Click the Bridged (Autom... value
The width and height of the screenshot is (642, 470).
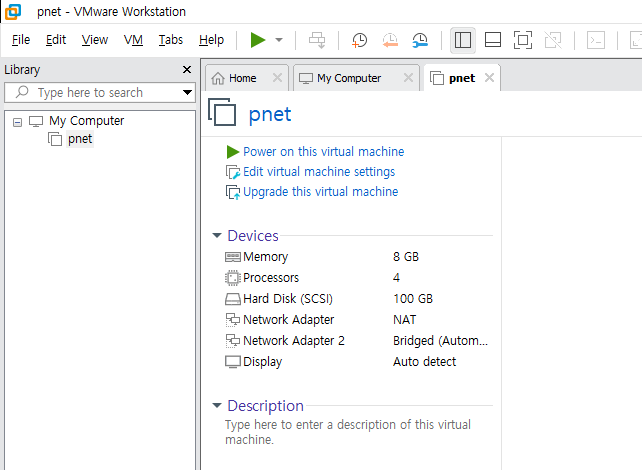pyautogui.click(x=440, y=341)
